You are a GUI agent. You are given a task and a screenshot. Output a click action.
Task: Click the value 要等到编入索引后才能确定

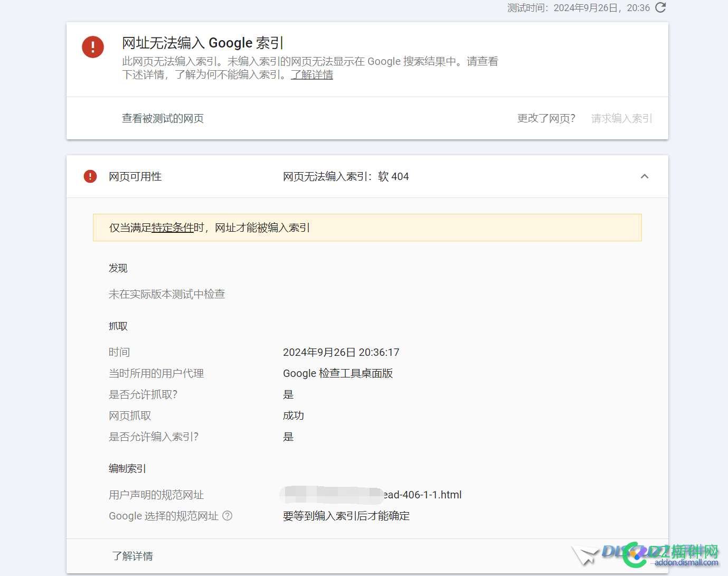[x=346, y=516]
